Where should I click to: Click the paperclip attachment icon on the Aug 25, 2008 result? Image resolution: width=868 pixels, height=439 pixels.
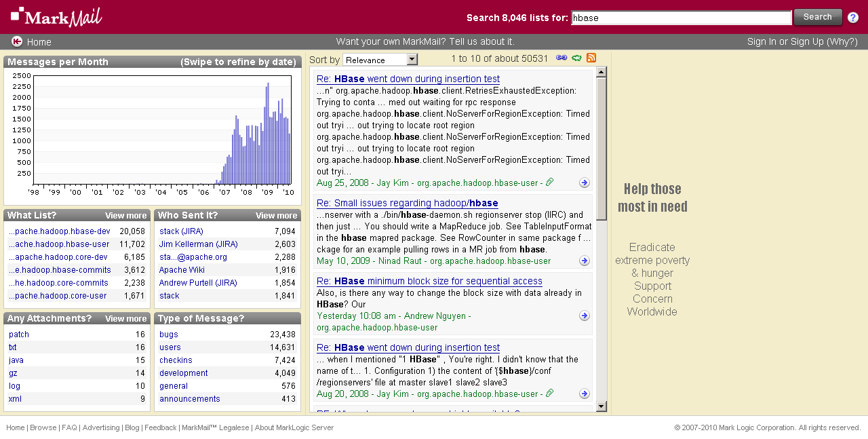point(550,182)
